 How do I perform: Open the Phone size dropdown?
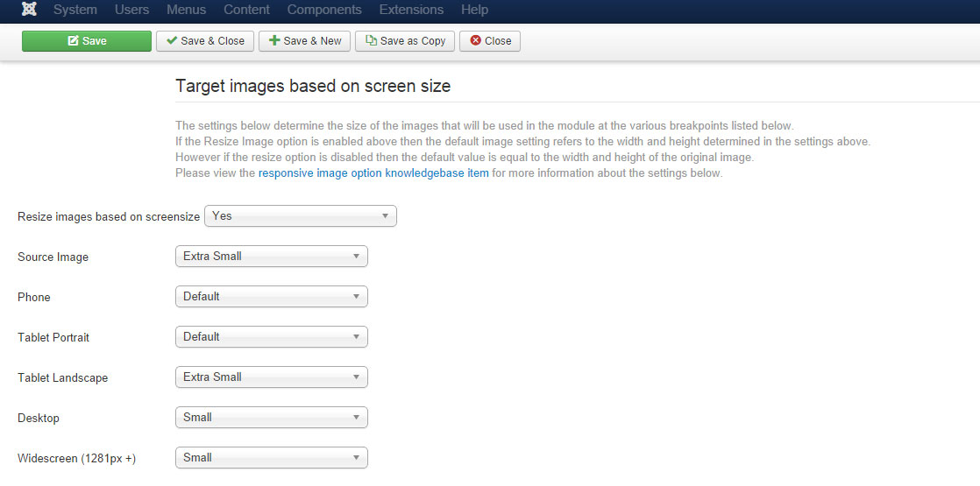(272, 297)
